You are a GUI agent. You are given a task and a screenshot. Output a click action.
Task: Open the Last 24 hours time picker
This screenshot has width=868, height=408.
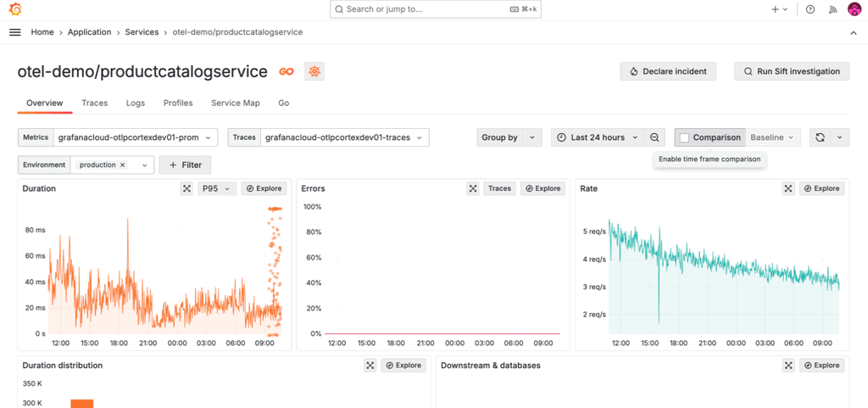click(x=598, y=137)
